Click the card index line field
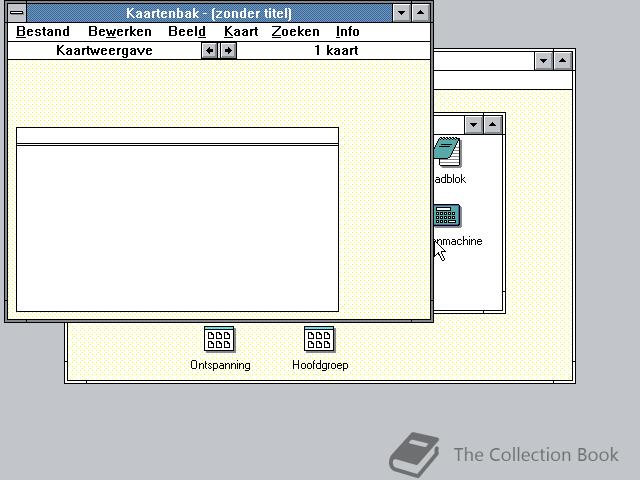The height and width of the screenshot is (480, 640). [177, 136]
